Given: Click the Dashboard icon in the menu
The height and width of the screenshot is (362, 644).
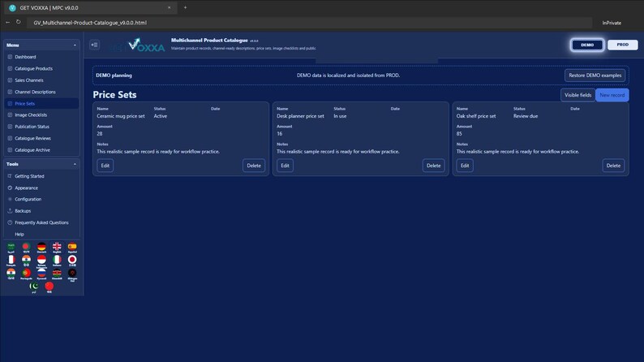Looking at the screenshot, I should click(10, 57).
